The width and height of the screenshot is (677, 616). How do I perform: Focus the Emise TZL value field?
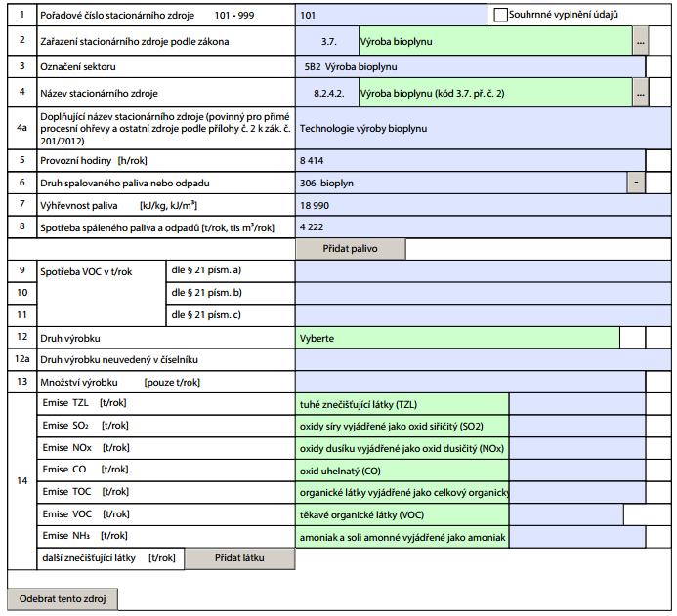point(577,404)
